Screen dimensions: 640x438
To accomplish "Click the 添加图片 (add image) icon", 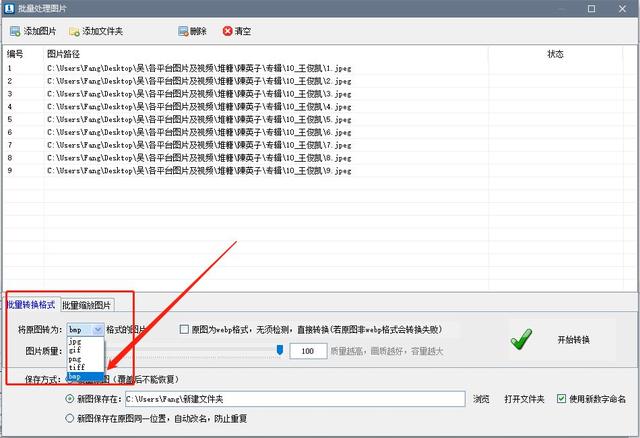I will (x=14, y=31).
